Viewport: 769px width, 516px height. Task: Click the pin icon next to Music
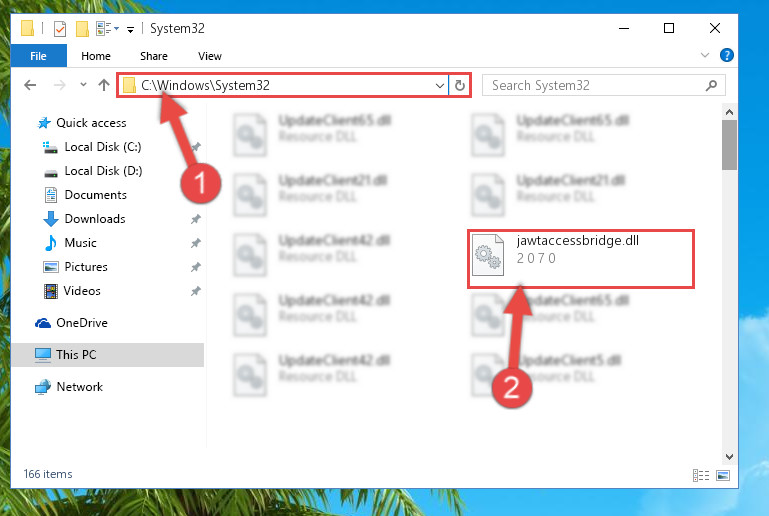[x=196, y=243]
